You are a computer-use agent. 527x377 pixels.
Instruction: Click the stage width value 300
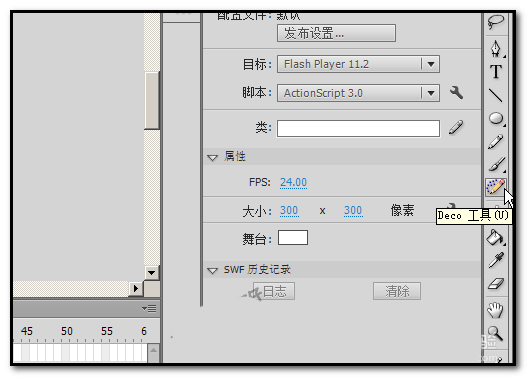289,210
